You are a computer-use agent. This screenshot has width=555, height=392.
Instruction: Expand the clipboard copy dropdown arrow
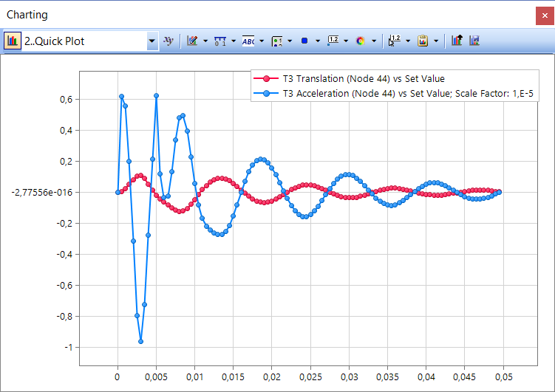(436, 41)
